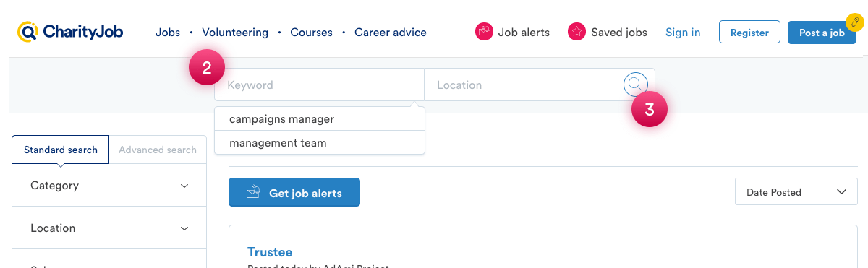Click the red number 3 marker
868x268 pixels.
650,110
